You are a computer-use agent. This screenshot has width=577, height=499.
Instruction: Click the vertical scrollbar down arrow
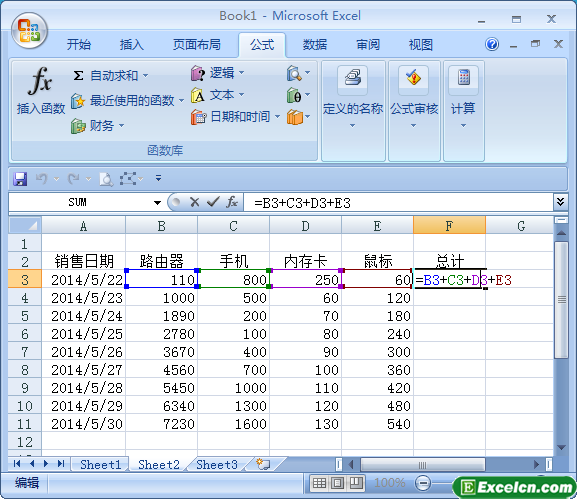click(x=561, y=448)
